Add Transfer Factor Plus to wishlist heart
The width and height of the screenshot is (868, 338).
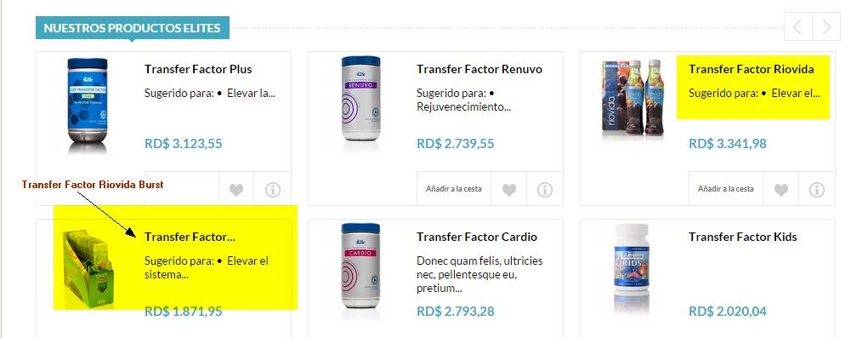pyautogui.click(x=236, y=189)
